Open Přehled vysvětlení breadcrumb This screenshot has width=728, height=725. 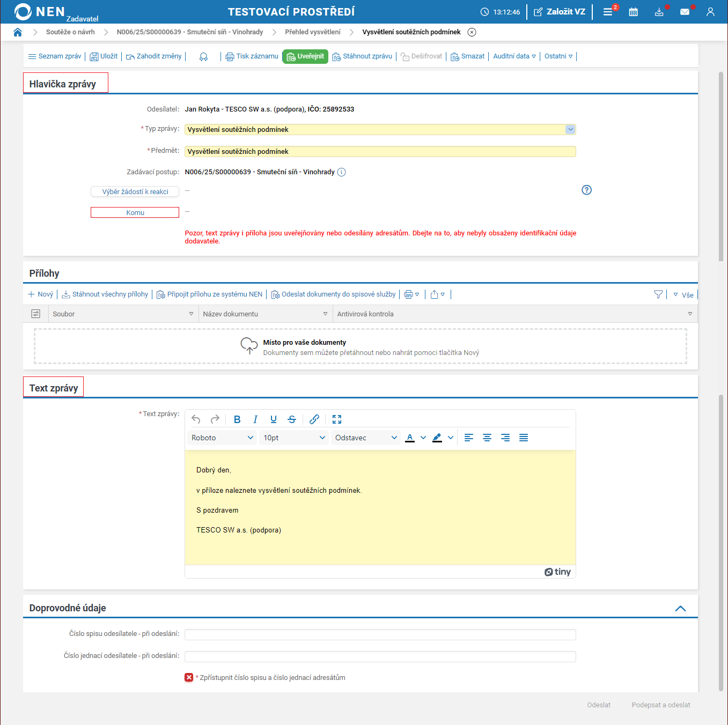pyautogui.click(x=313, y=32)
